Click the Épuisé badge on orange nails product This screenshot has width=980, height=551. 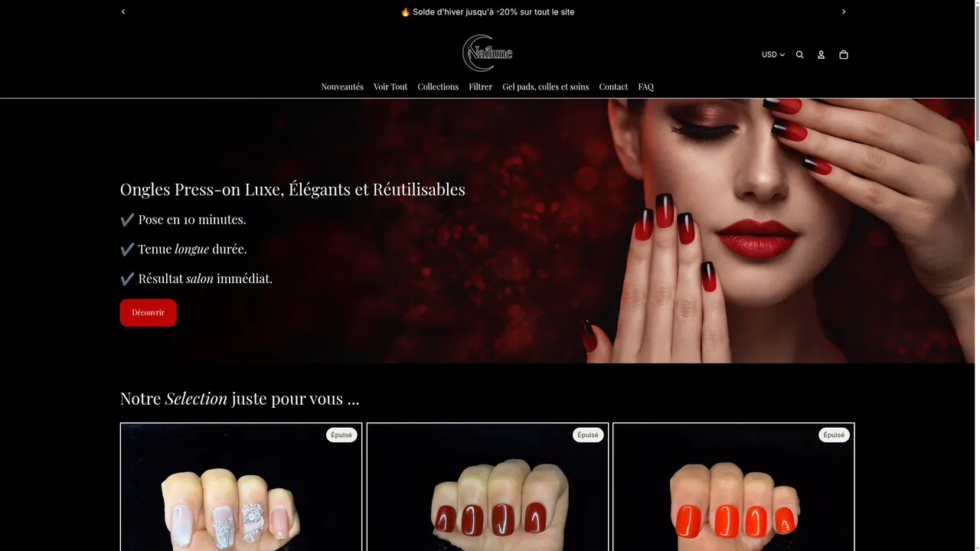coord(834,435)
